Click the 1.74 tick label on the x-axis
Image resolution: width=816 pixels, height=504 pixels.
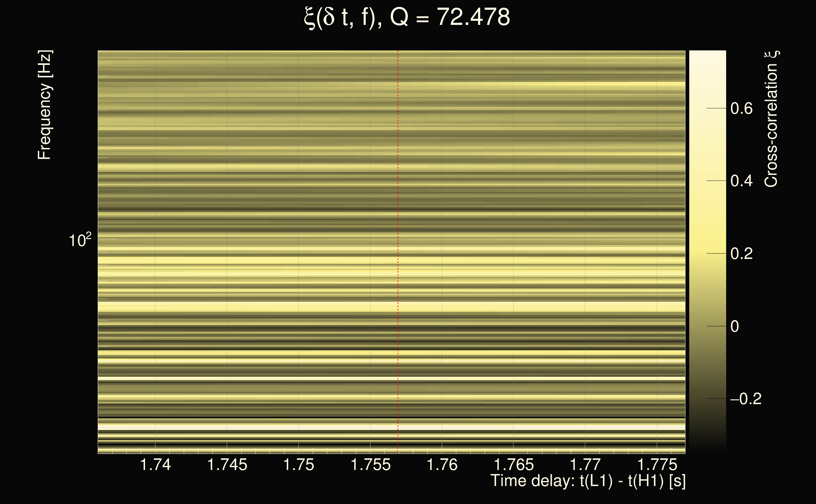pos(155,465)
